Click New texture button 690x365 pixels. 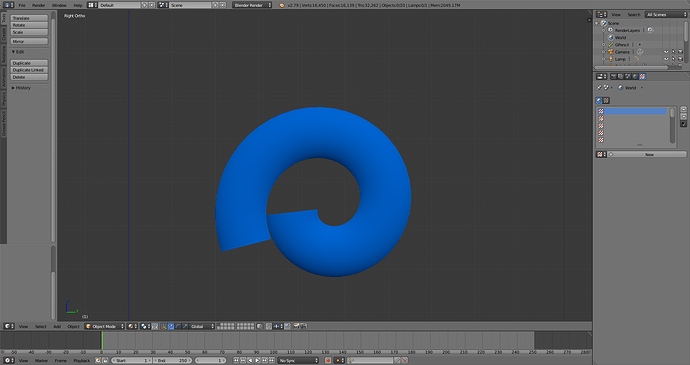pyautogui.click(x=648, y=155)
